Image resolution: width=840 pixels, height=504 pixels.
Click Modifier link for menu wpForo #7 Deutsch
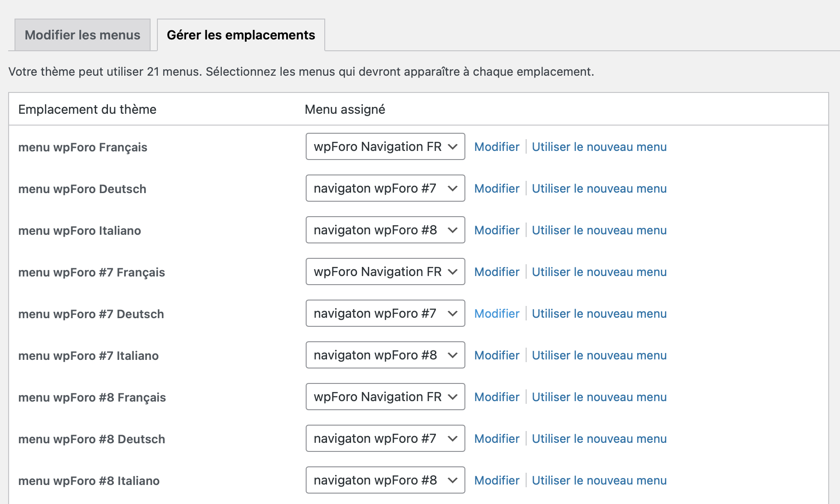tap(497, 314)
